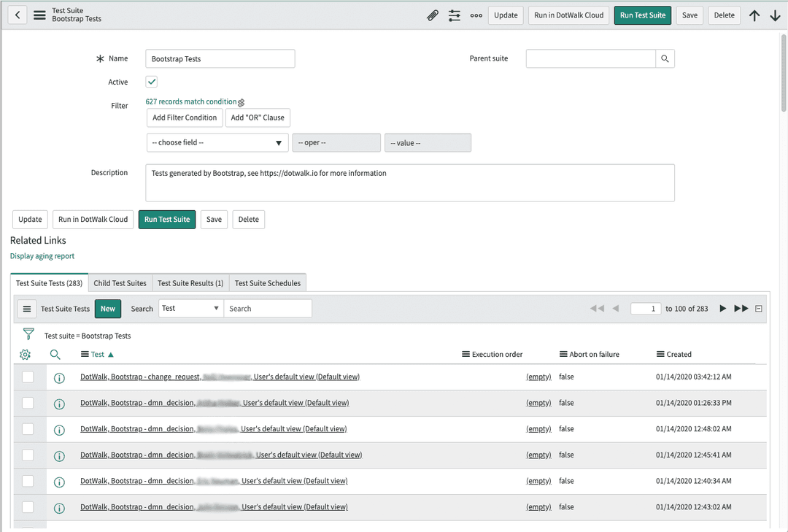Toggle the Active checkbox
This screenshot has height=532, width=788.
coord(151,82)
